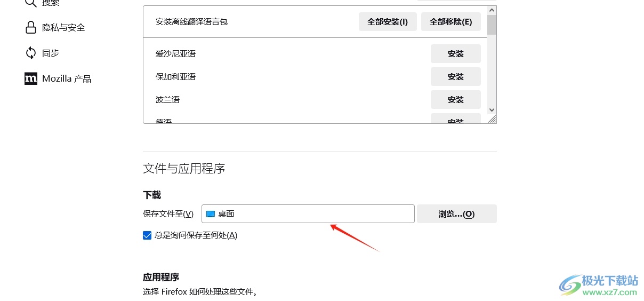Click the language list scroll-down arrow
The width and height of the screenshot is (644, 301).
(x=492, y=109)
